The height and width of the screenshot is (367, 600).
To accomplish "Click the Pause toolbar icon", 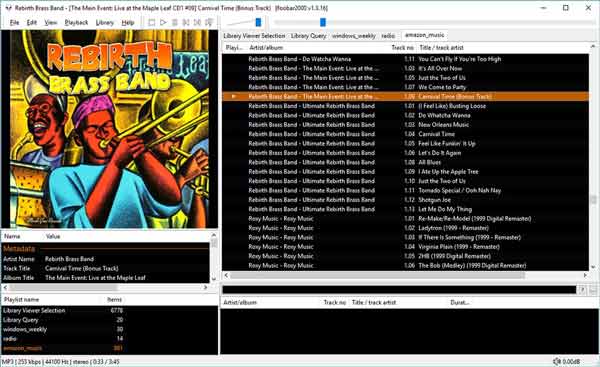I will (x=174, y=23).
